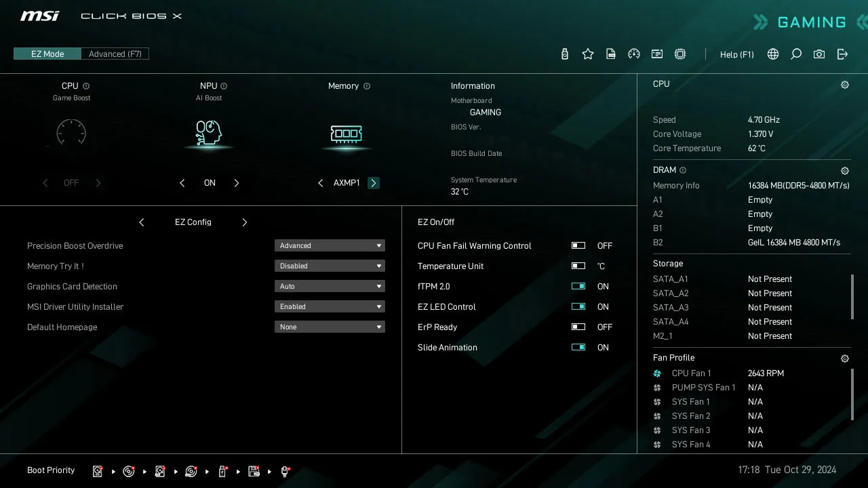Exit BIOS using the exit door icon

pyautogui.click(x=842, y=54)
